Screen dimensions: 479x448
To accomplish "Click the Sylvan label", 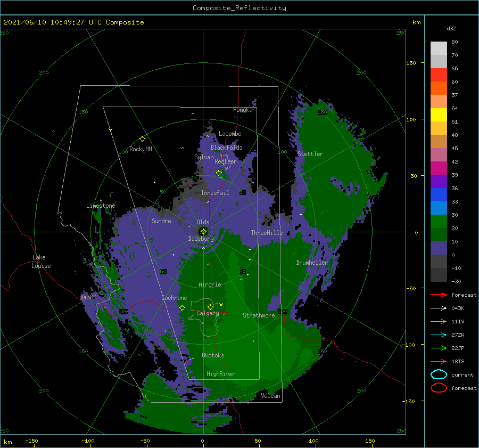I will pos(204,157).
